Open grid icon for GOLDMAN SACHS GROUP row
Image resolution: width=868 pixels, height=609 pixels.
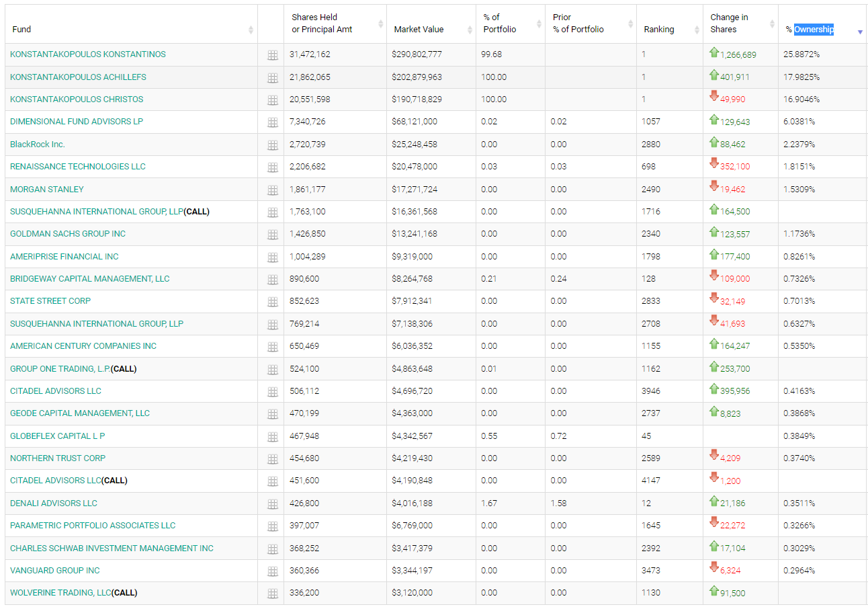272,235
